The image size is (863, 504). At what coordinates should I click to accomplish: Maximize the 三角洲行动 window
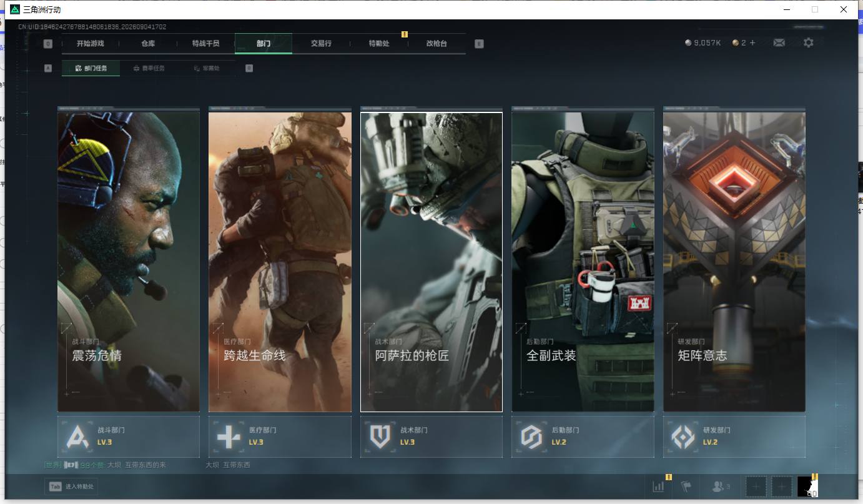click(815, 9)
